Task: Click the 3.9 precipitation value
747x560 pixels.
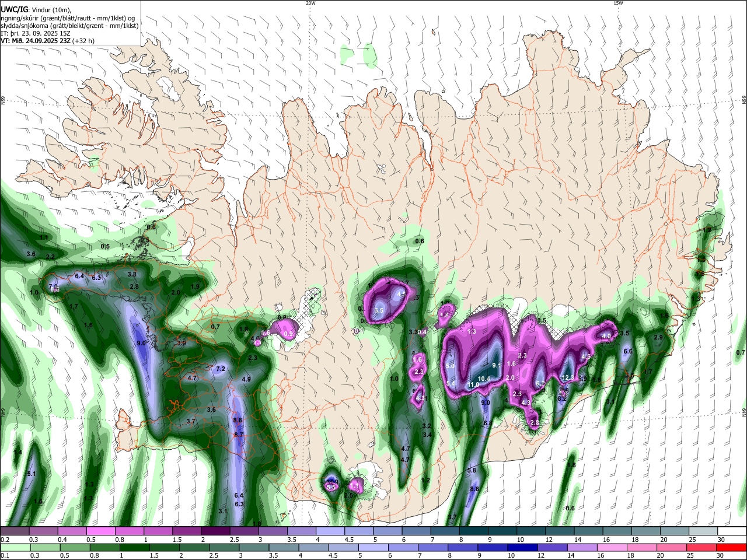Action: 181,344
